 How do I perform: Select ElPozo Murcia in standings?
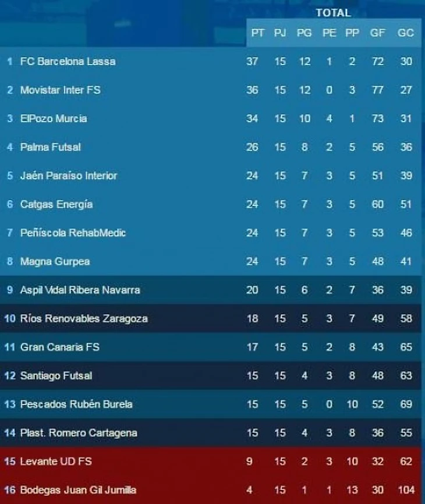pos(54,118)
